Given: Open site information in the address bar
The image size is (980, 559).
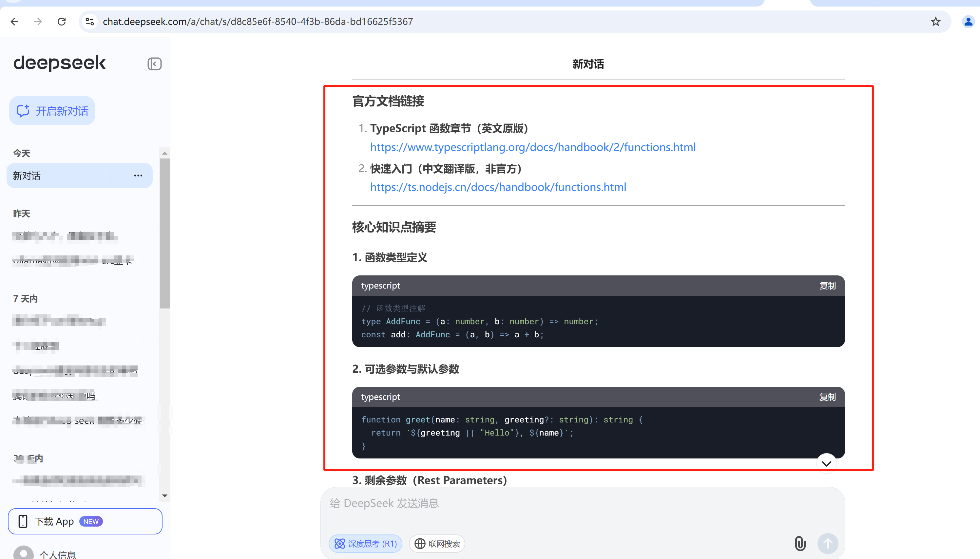Looking at the screenshot, I should click(89, 22).
